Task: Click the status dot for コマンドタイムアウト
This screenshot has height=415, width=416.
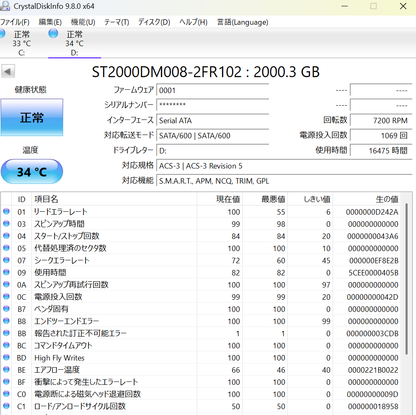Action: click(x=6, y=345)
